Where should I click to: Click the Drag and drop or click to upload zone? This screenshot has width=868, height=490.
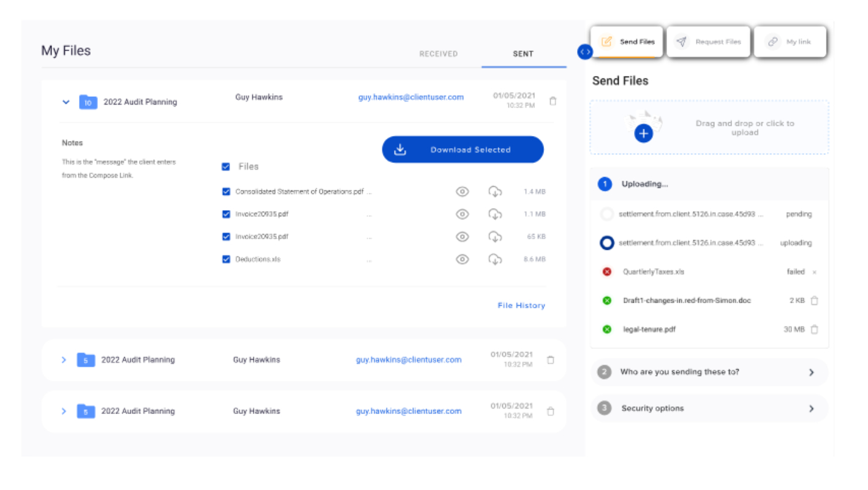point(709,127)
